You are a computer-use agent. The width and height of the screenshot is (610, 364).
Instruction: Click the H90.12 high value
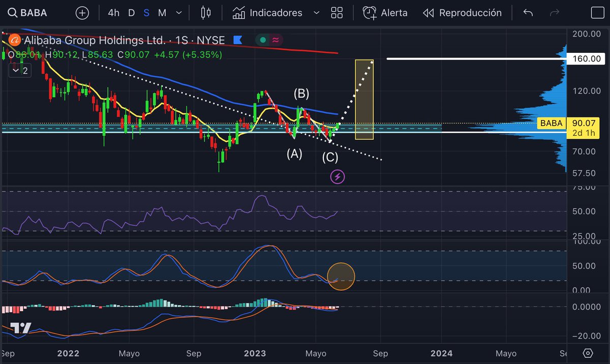[x=62, y=55]
